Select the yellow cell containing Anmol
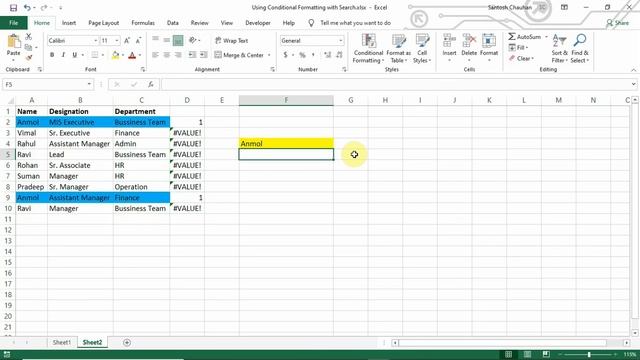 tap(286, 144)
